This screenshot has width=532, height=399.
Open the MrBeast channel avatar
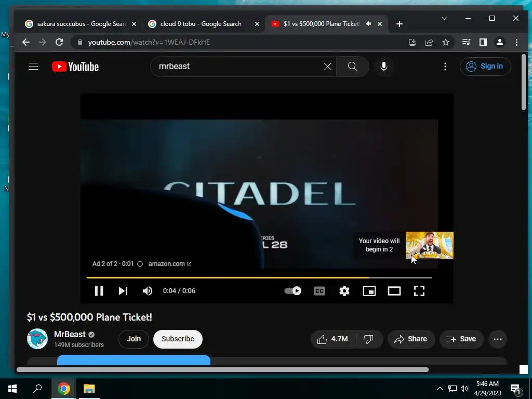(x=37, y=339)
